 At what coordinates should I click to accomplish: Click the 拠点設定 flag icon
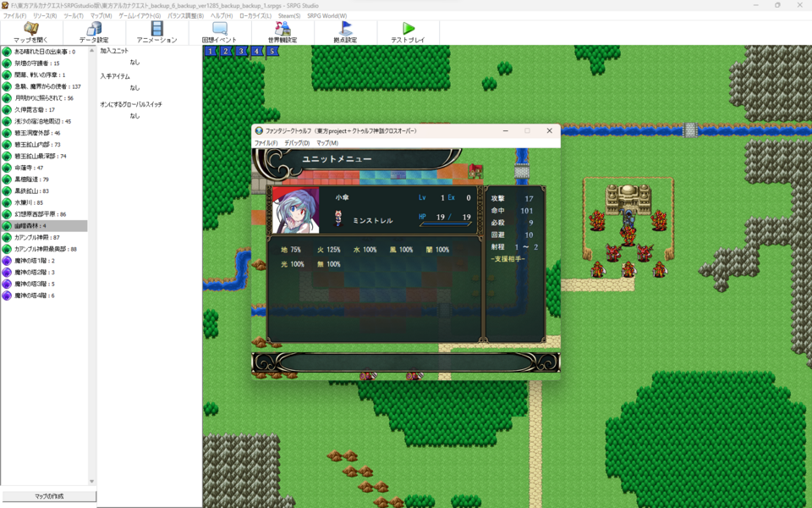345,28
